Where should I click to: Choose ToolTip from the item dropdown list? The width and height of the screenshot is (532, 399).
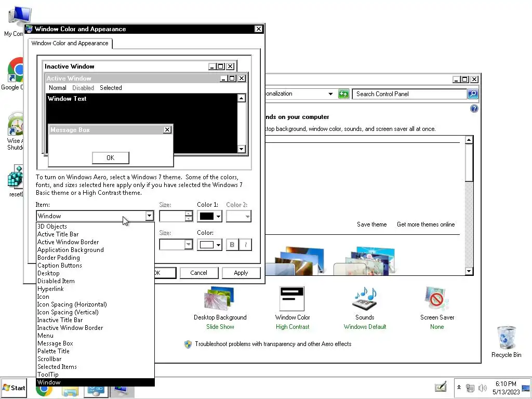tap(48, 375)
